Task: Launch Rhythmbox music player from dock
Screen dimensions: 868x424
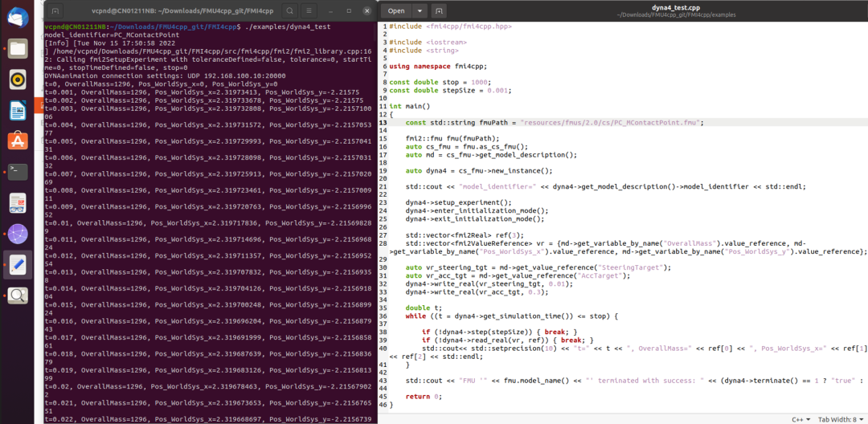Action: pos(17,79)
